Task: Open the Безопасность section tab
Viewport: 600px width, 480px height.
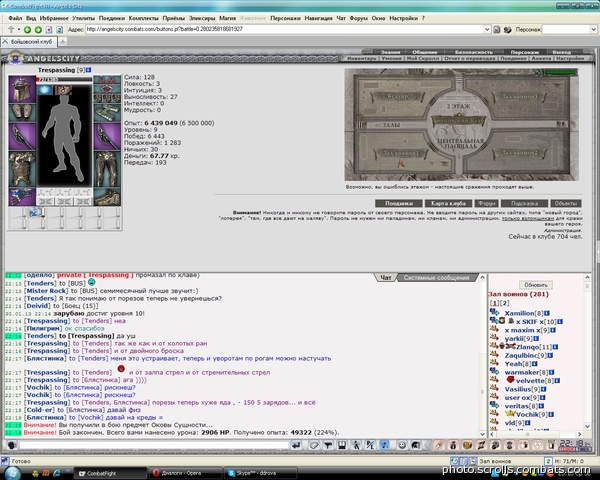Action: 474,52
